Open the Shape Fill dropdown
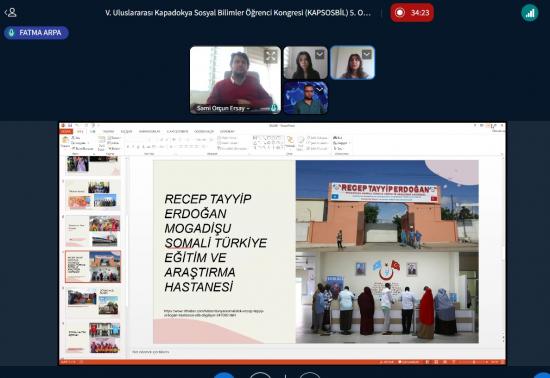 [x=317, y=138]
